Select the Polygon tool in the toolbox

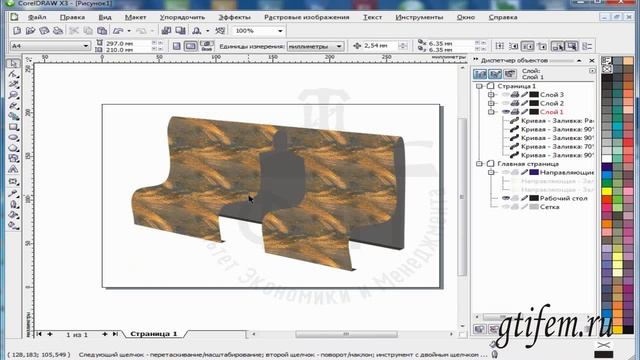pos(13,148)
